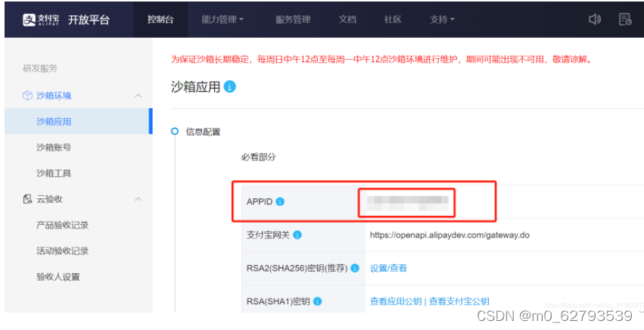The height and width of the screenshot is (330, 644).
Task: Open the 服务管理 menu item
Action: pyautogui.click(x=293, y=20)
